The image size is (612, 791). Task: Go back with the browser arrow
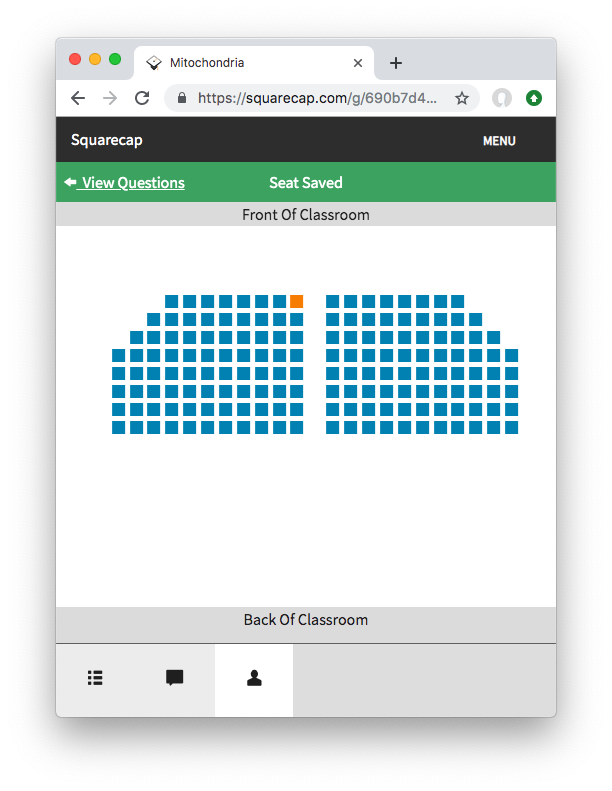(78, 98)
